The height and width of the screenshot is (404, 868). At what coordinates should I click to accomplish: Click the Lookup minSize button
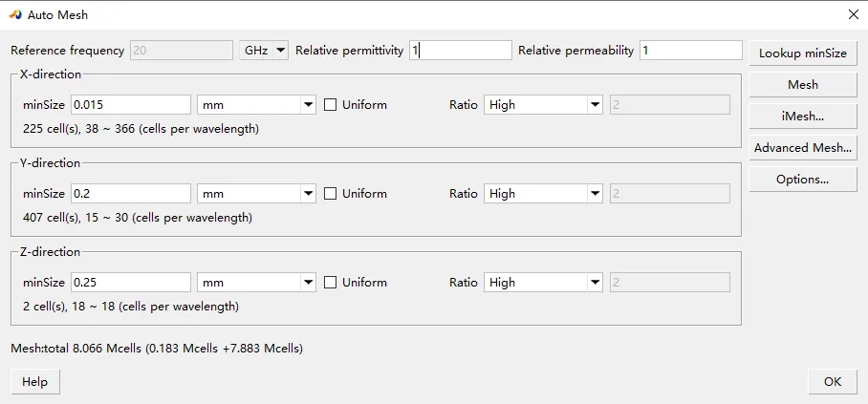(x=802, y=53)
